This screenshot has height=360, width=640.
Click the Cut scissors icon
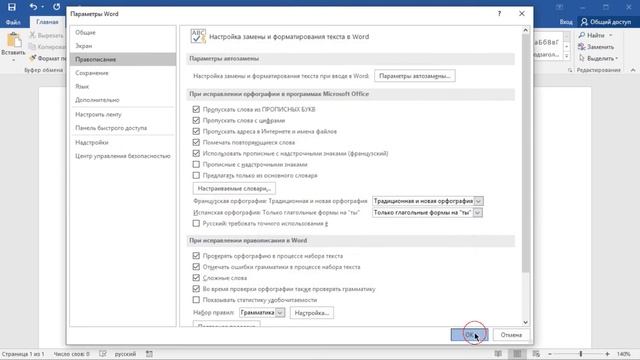click(x=33, y=36)
